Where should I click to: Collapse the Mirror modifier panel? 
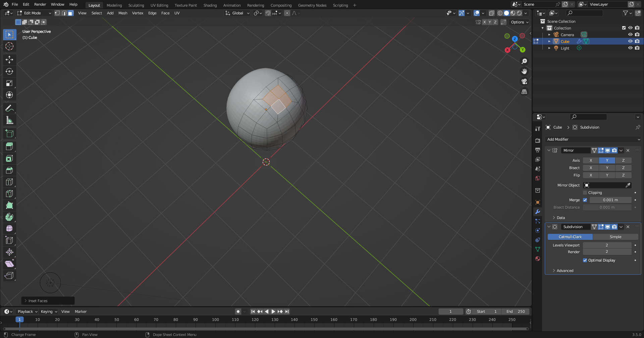tap(549, 150)
